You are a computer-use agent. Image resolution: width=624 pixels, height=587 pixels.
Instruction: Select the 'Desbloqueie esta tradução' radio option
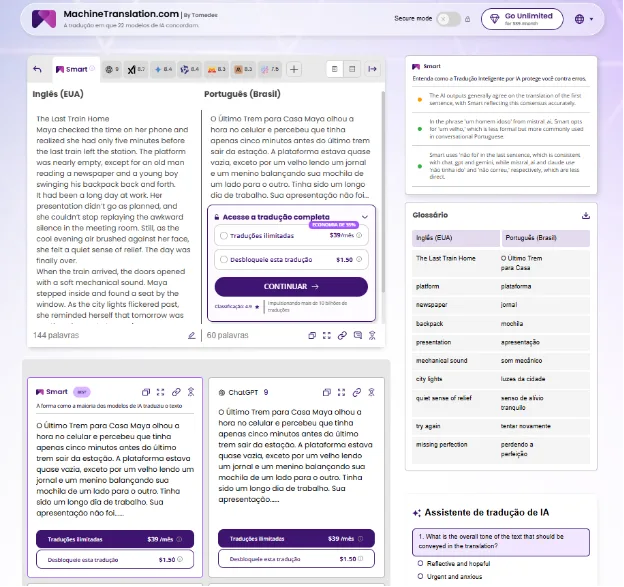pyautogui.click(x=222, y=259)
